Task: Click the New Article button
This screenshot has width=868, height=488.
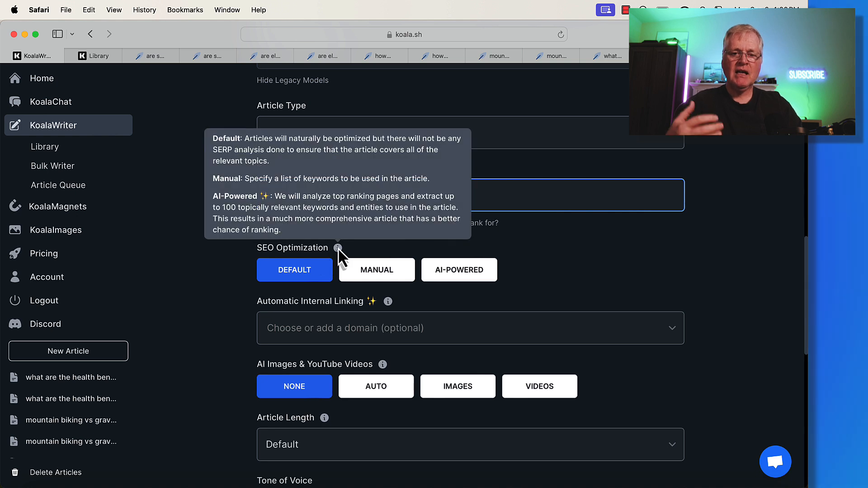Action: click(x=68, y=351)
